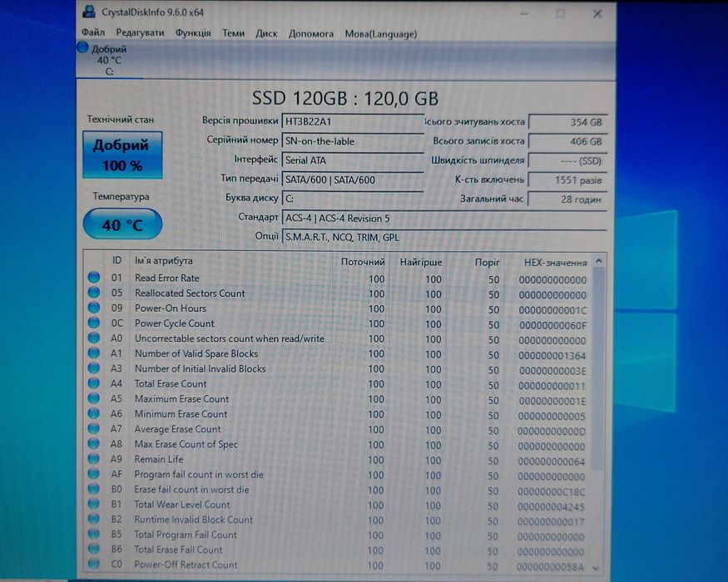Click status orb for Total Wear Level Count

coord(94,504)
